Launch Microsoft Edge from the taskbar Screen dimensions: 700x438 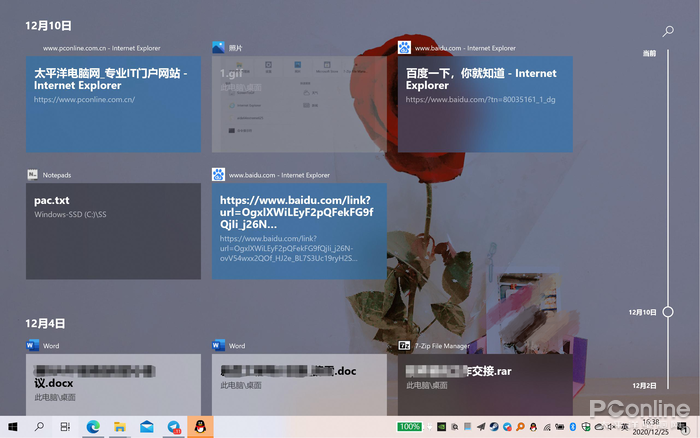[x=93, y=427]
